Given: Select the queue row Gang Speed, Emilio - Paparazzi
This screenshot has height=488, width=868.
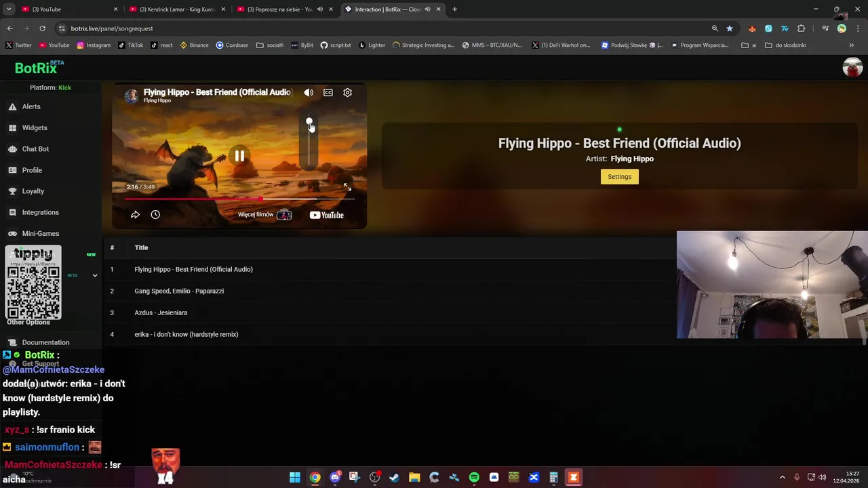Looking at the screenshot, I should 390,291.
